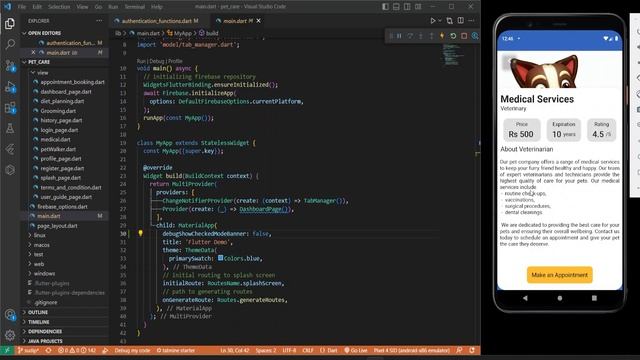The height and width of the screenshot is (360, 640).
Task: Toggle the primary side bar layout
Action: pyautogui.click(x=385, y=7)
